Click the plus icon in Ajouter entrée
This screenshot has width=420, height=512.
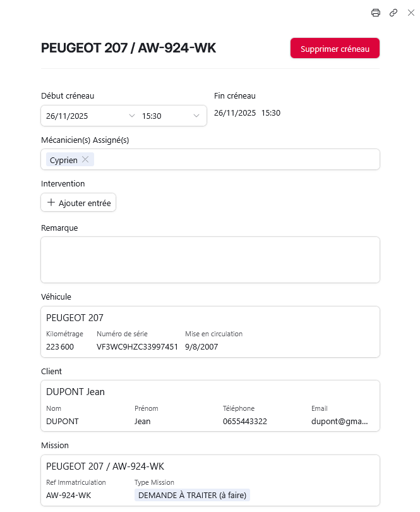coord(52,203)
